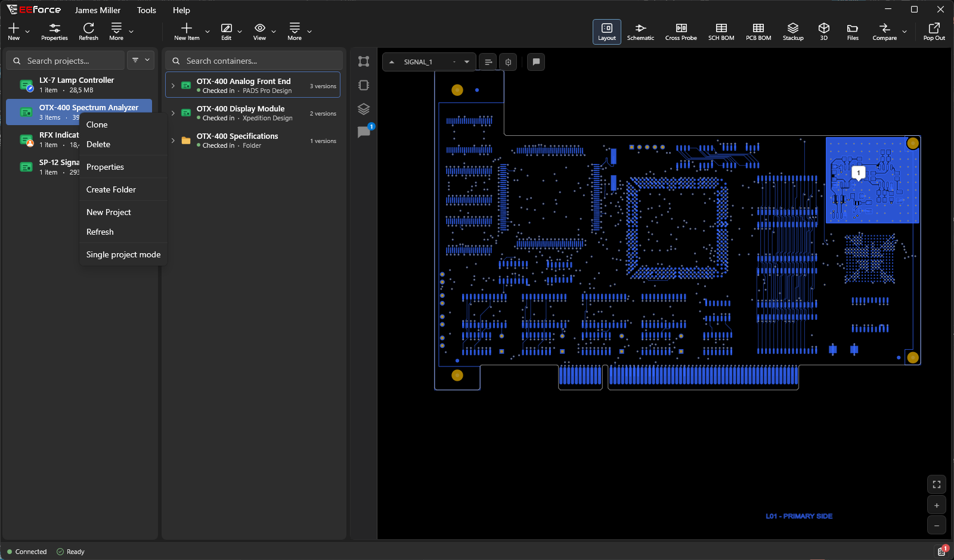The height and width of the screenshot is (560, 954).
Task: Switch to the 3D view
Action: click(824, 32)
